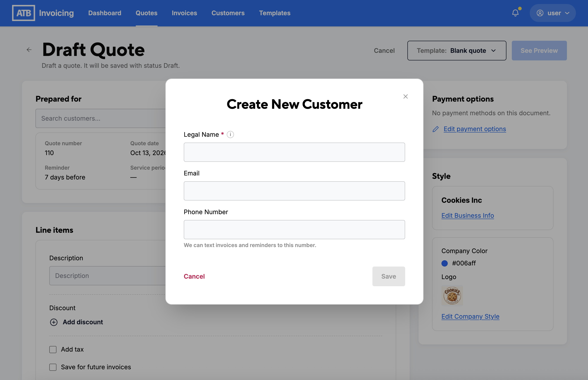The height and width of the screenshot is (380, 588).
Task: Click Add discount label
Action: [83, 322]
